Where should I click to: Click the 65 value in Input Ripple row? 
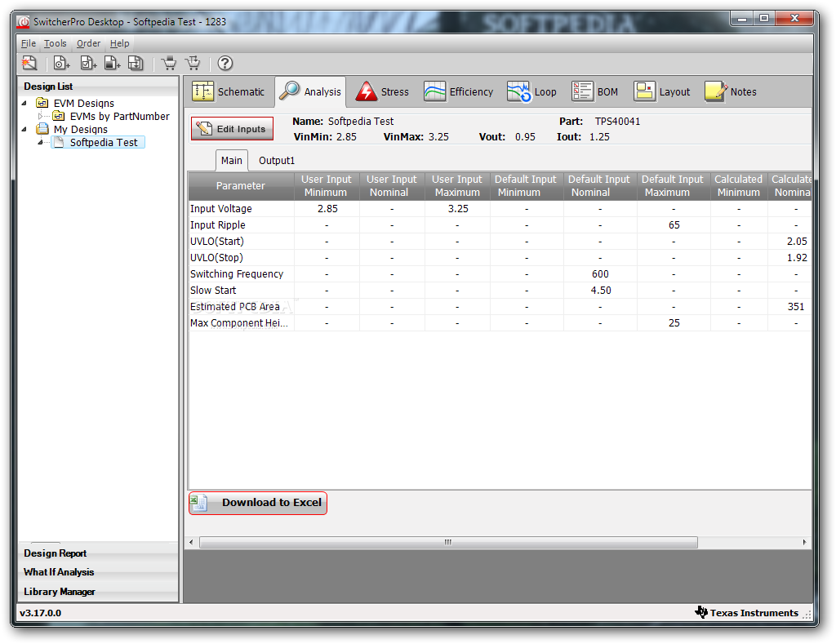point(674,225)
